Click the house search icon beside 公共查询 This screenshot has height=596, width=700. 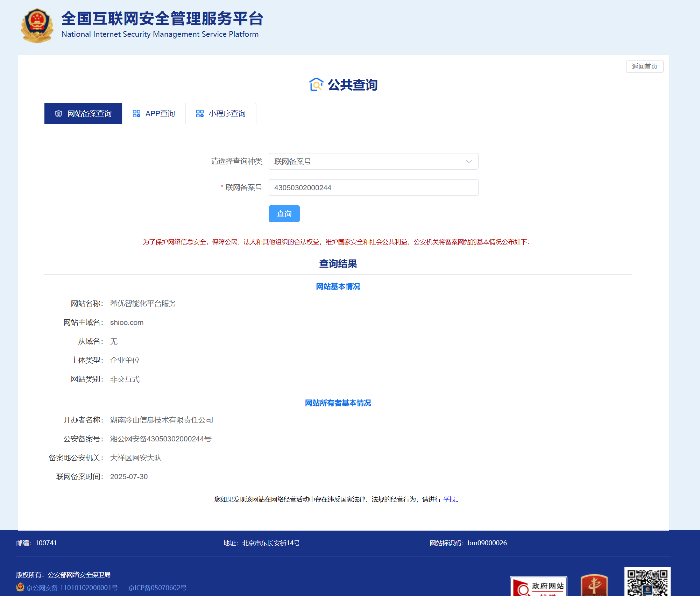coord(316,85)
